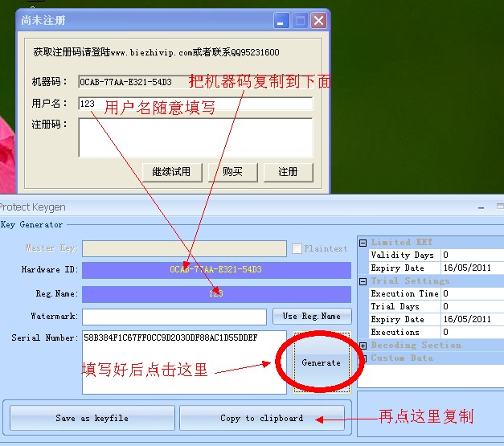Click Copy to clipboard button
Screen dimensions: 504x446
[x=261, y=418]
